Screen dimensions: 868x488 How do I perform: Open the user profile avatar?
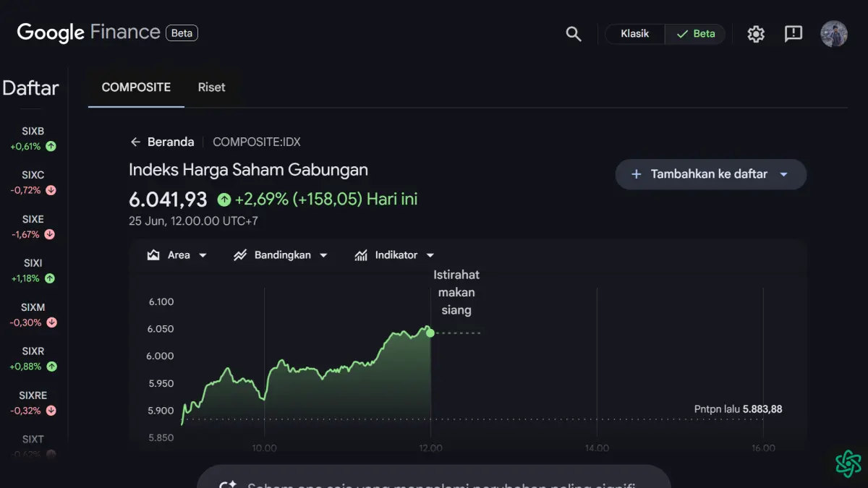click(834, 34)
